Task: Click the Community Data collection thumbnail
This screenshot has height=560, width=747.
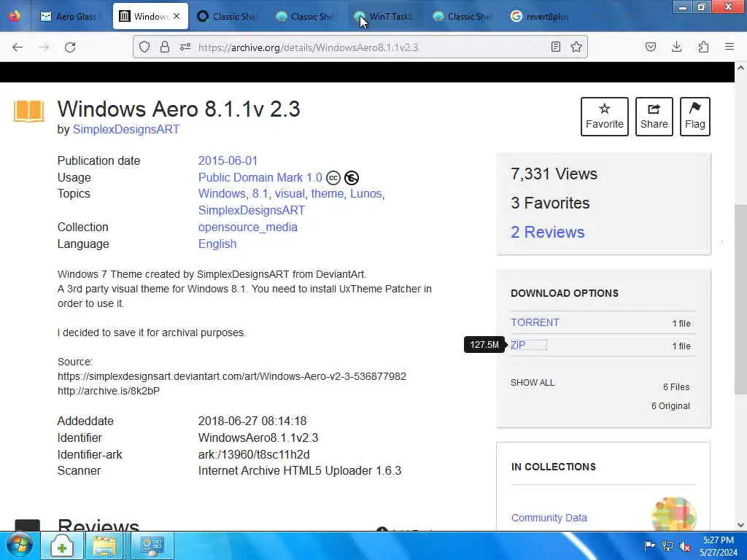Action: tap(673, 514)
